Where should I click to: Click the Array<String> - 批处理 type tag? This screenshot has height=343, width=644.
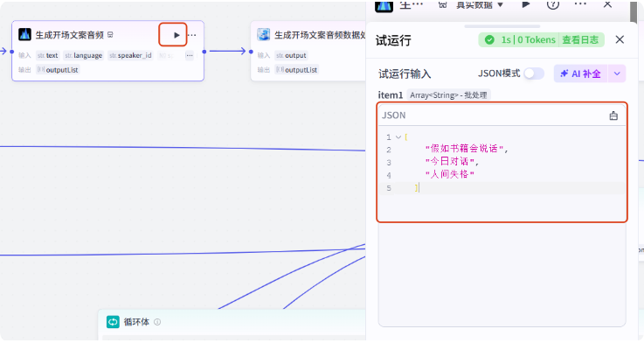[448, 95]
